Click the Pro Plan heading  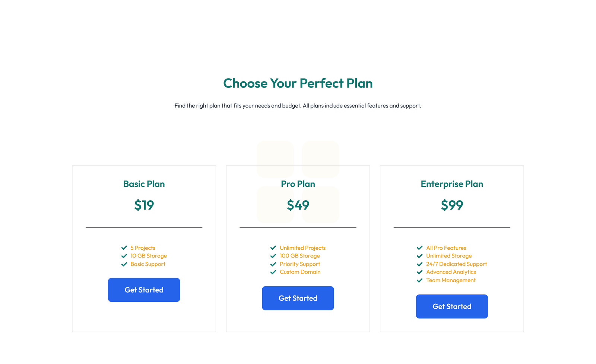click(298, 184)
